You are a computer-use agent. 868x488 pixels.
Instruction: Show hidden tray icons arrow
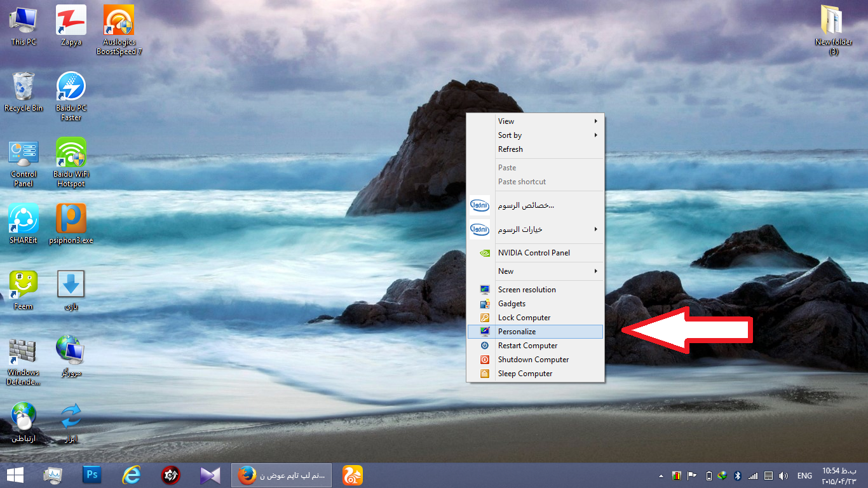pos(660,475)
